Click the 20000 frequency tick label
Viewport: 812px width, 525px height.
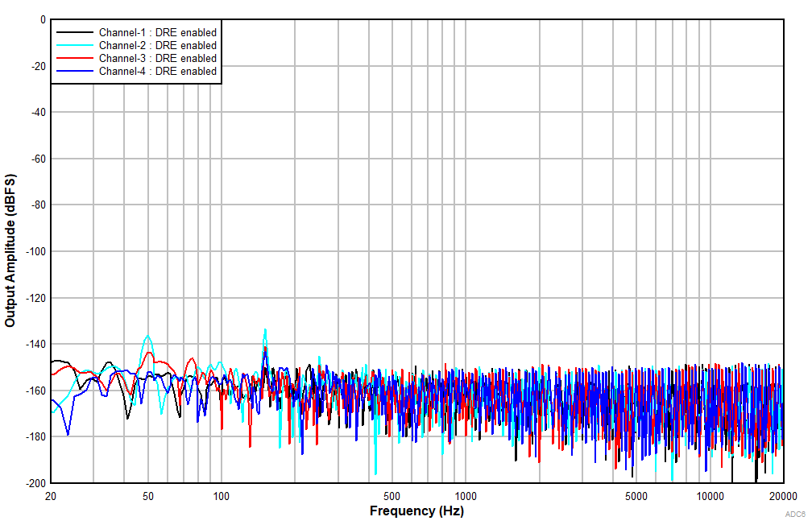(x=785, y=494)
